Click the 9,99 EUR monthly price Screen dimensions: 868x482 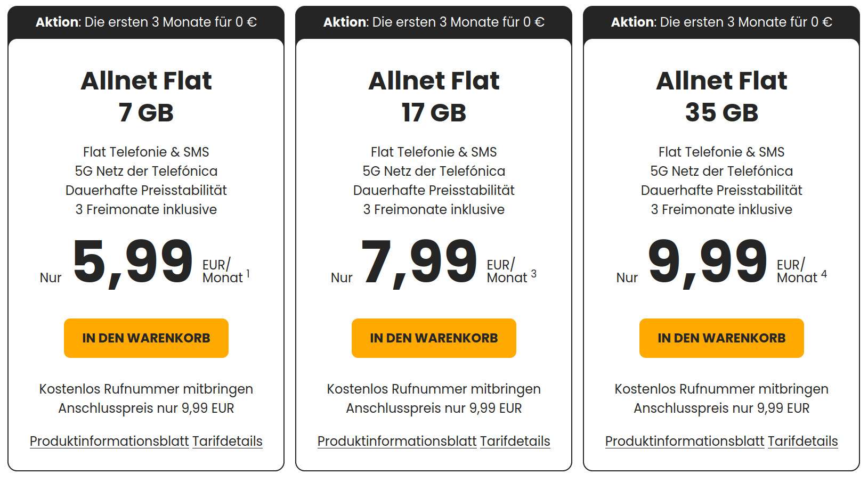pos(707,262)
